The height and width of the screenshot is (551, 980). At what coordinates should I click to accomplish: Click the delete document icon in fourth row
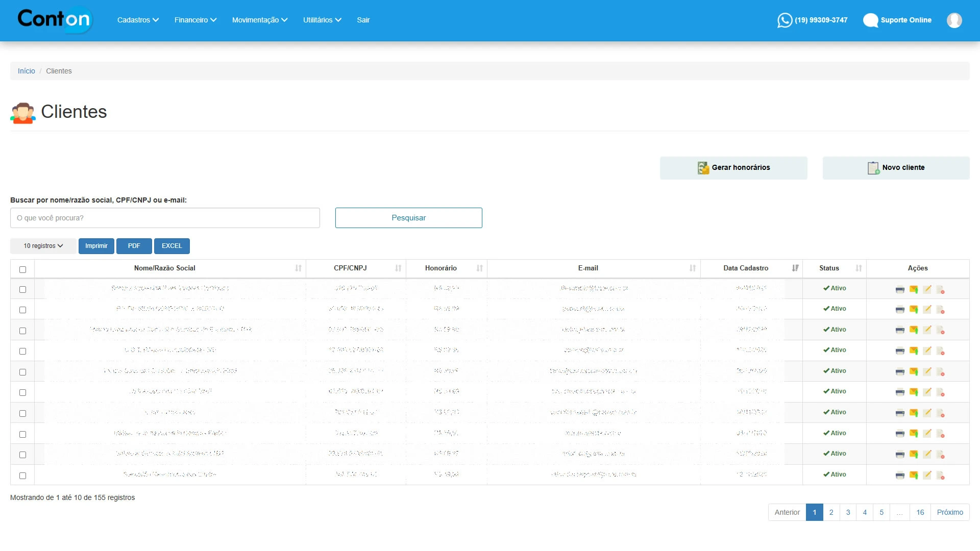pos(940,351)
